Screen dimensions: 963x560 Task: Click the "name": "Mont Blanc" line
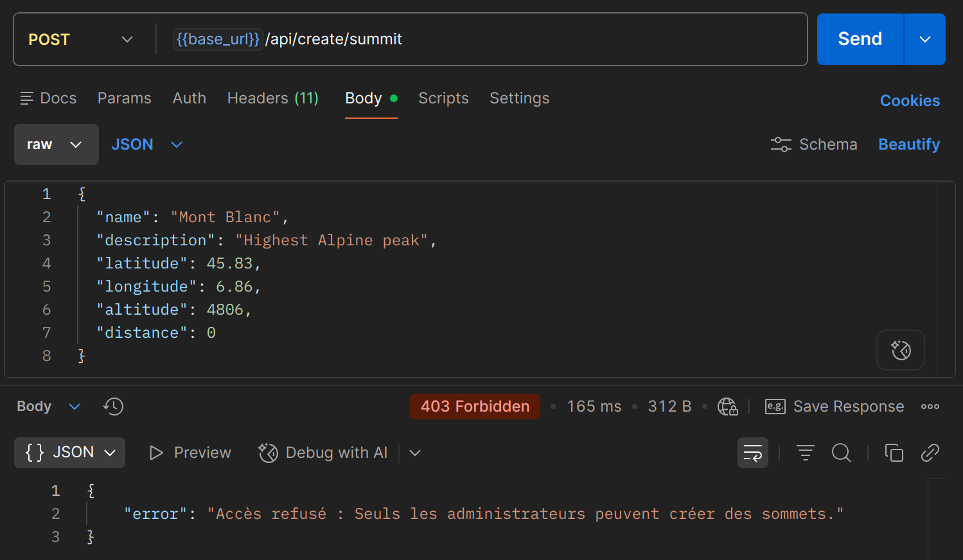coord(193,217)
